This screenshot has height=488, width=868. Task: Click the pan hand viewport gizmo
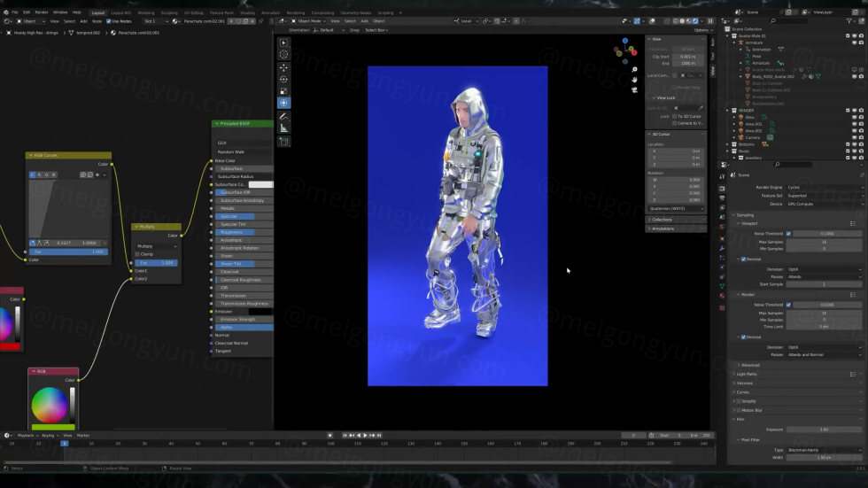tap(635, 80)
